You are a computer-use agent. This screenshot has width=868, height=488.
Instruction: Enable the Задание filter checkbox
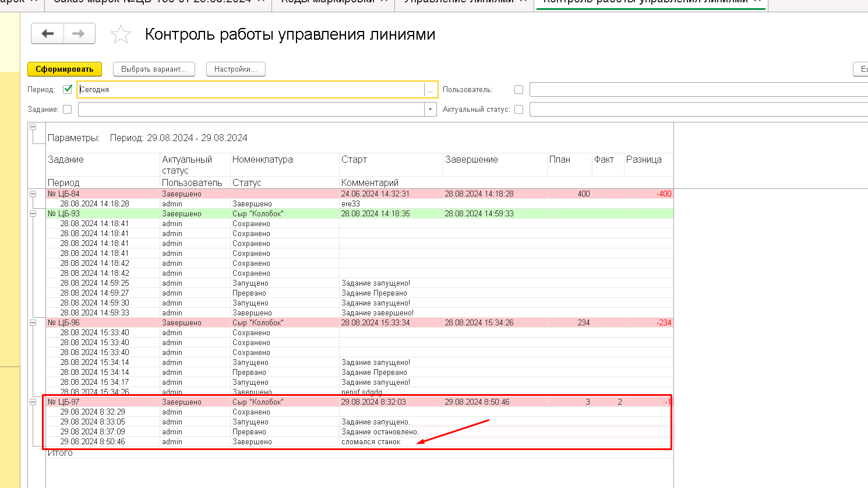click(x=68, y=109)
